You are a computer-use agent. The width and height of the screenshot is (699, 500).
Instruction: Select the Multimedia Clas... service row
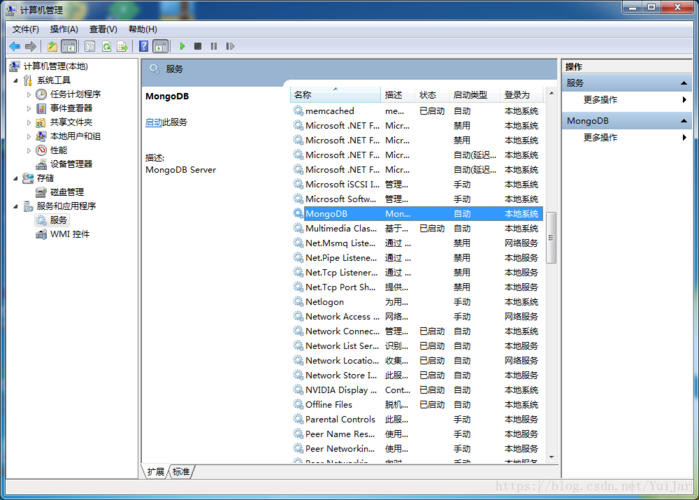418,229
